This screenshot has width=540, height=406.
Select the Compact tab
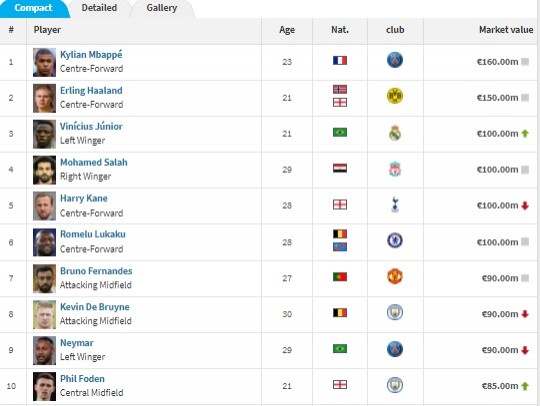point(33,8)
